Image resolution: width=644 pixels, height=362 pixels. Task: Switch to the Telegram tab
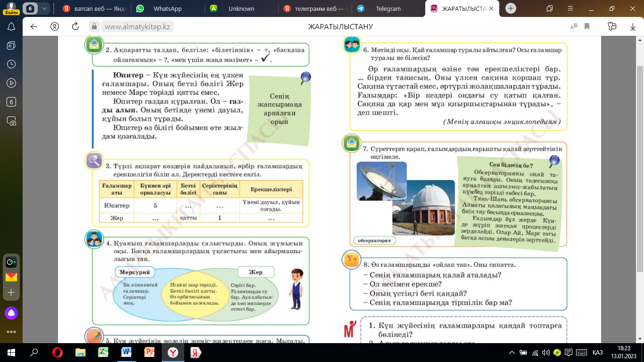coord(388,8)
